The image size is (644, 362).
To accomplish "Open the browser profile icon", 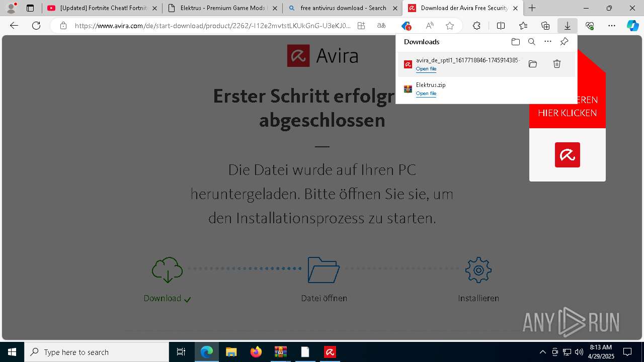I will pyautogui.click(x=11, y=8).
